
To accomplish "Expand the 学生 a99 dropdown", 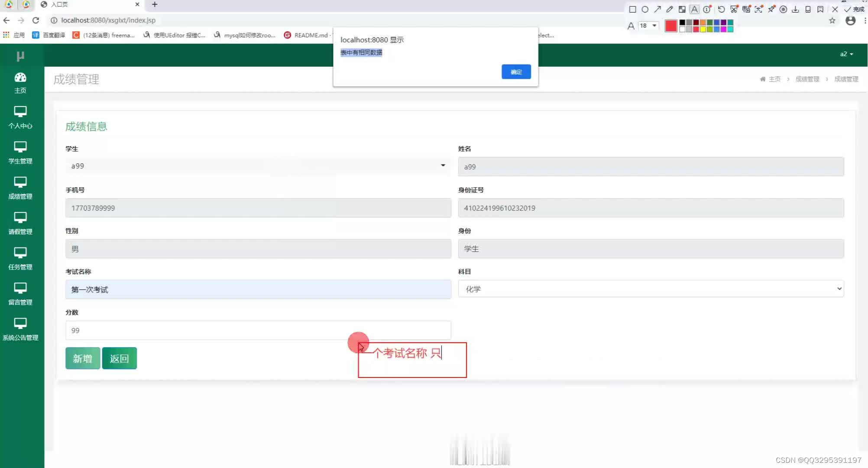I will [258, 166].
